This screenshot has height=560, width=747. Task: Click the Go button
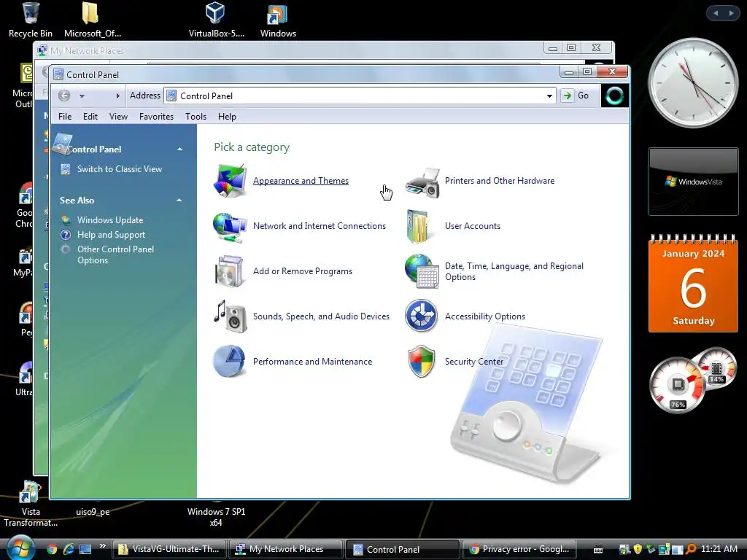click(576, 96)
